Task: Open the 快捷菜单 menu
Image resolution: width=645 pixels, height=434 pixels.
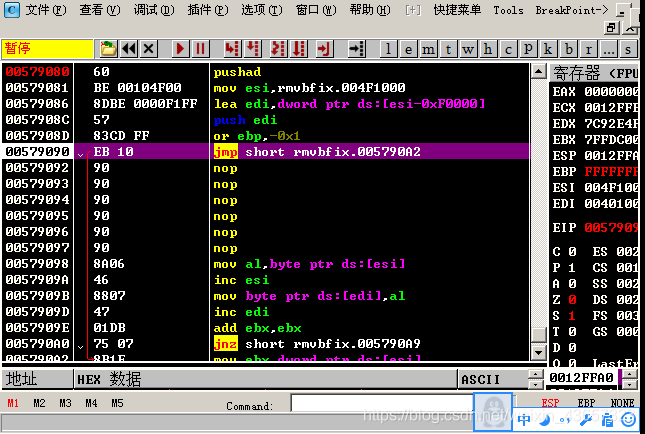Action: (x=457, y=9)
